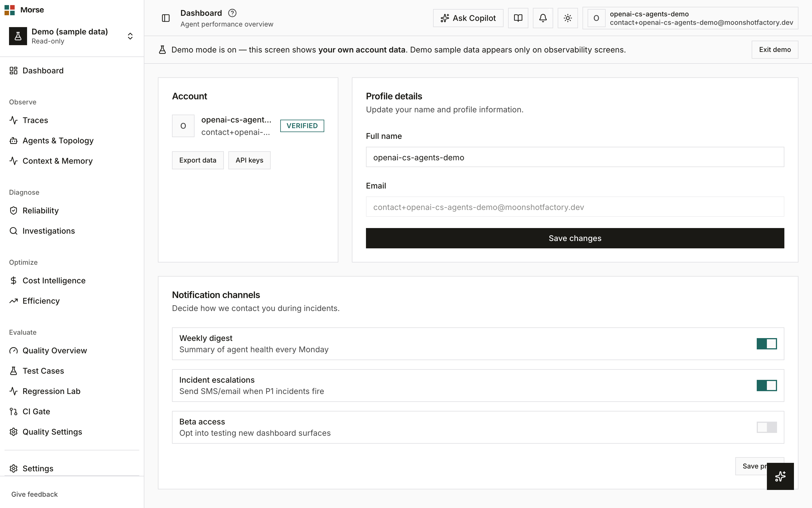812x508 pixels.
Task: Open Investigations page
Action: click(x=72, y=231)
